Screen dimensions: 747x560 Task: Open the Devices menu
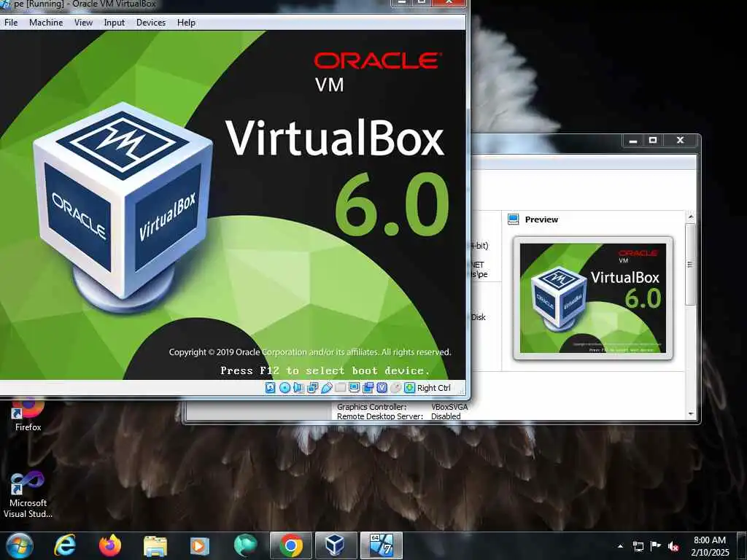click(x=151, y=23)
